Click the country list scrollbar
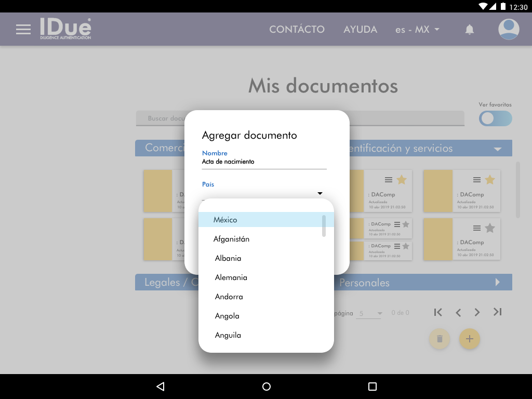The image size is (532, 399). [324, 225]
